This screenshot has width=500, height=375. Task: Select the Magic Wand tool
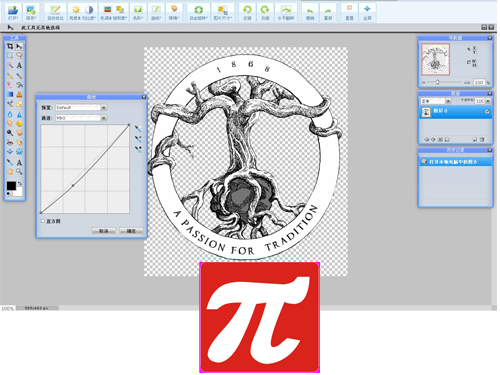[x=10, y=65]
